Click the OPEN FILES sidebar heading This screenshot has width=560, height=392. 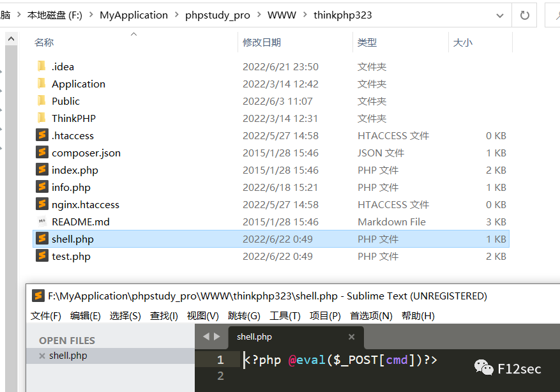tap(67, 340)
